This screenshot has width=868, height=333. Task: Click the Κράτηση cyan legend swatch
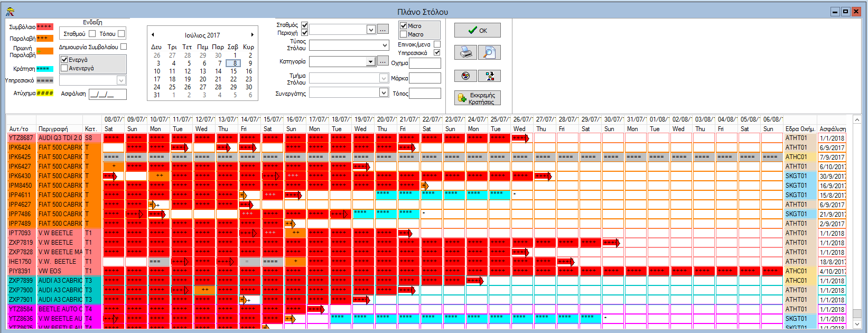45,69
